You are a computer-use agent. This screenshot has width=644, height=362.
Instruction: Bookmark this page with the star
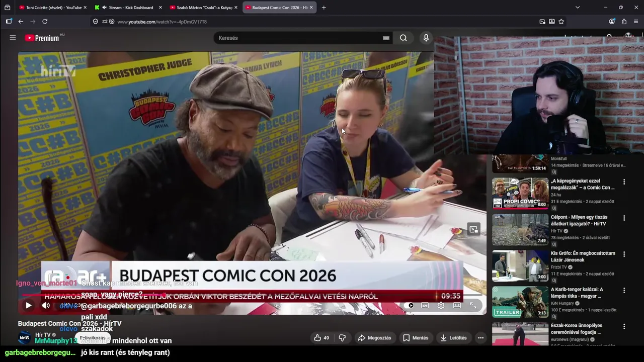(561, 22)
